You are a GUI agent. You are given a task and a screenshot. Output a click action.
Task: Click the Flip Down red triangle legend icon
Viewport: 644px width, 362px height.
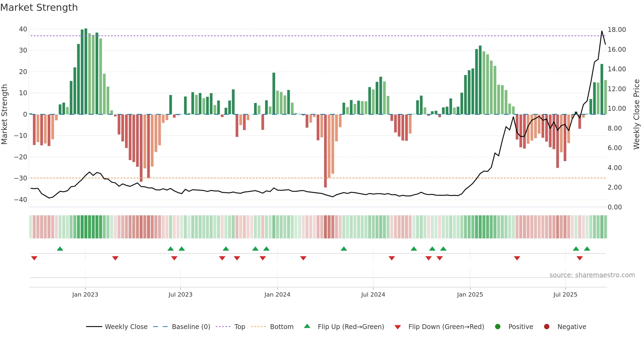click(398, 327)
